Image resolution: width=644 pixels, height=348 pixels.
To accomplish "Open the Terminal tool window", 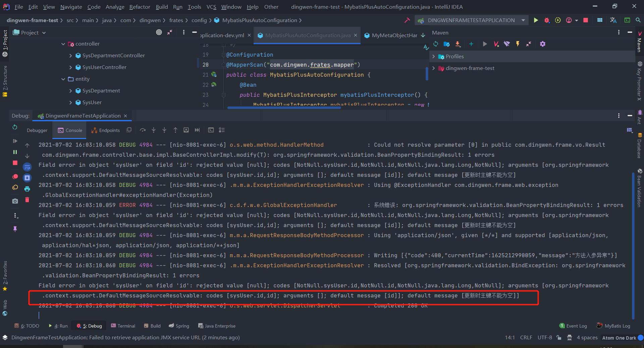I will point(123,326).
